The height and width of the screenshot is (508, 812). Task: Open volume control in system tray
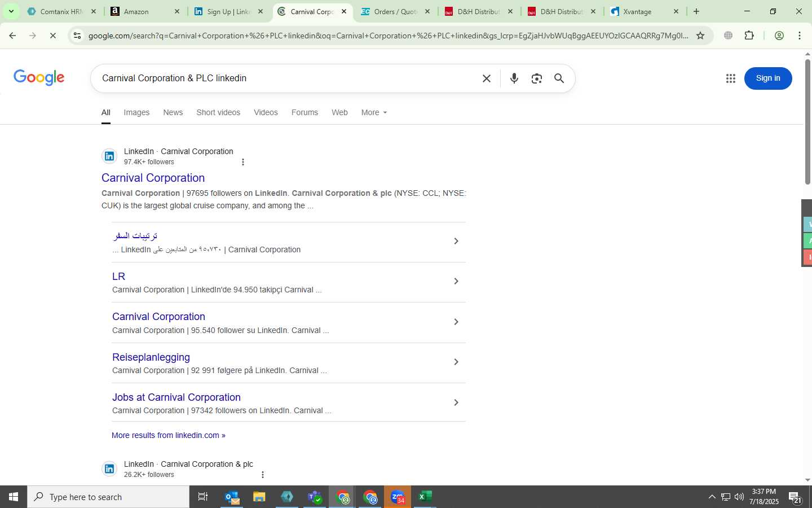pos(739,497)
